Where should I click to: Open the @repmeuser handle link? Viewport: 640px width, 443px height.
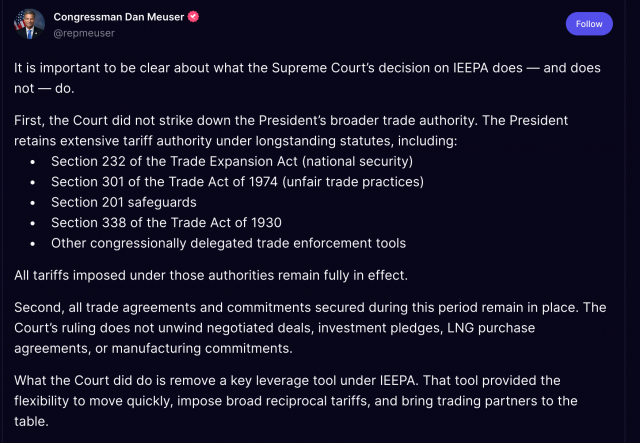coord(82,33)
